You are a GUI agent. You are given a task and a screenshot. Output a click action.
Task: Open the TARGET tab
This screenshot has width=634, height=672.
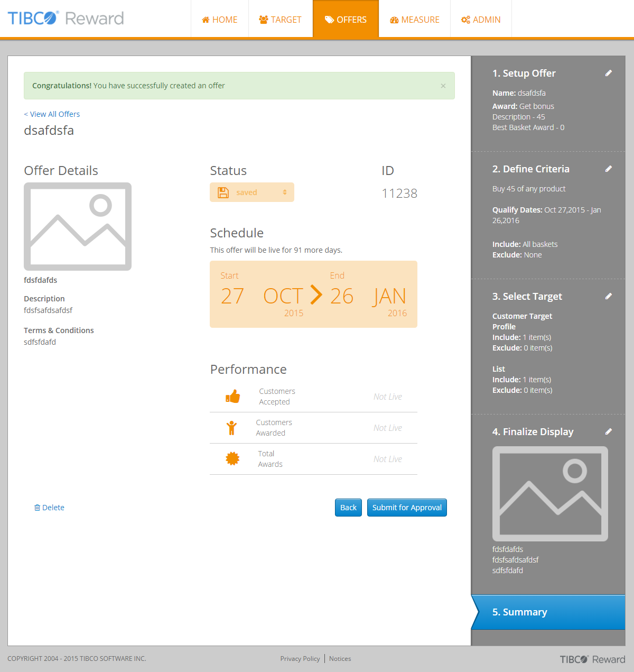[281, 20]
